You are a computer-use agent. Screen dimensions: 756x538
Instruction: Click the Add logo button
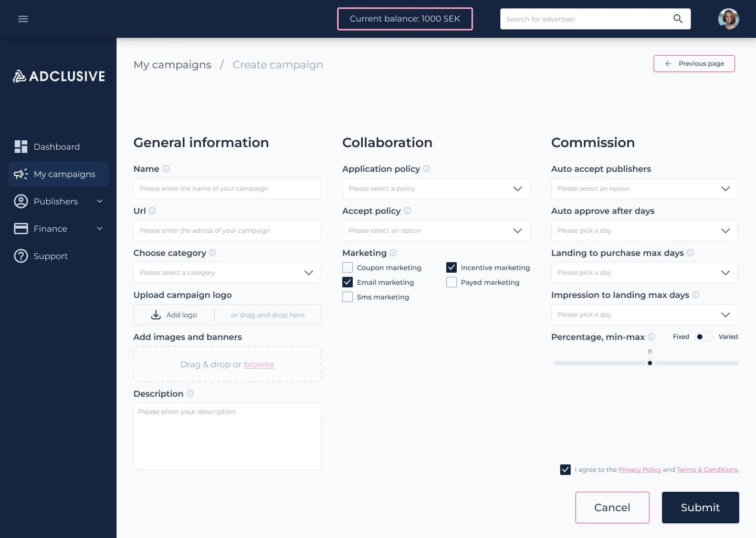tap(174, 315)
